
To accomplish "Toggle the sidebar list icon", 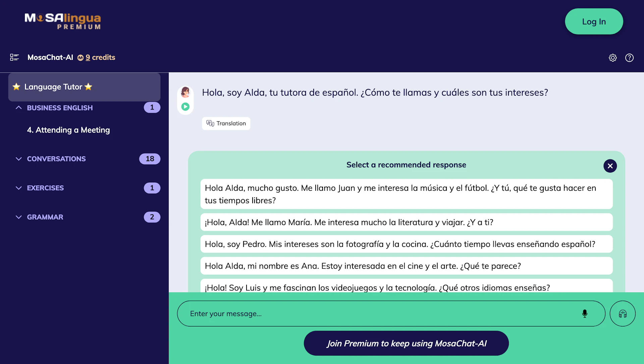I will 14,57.
